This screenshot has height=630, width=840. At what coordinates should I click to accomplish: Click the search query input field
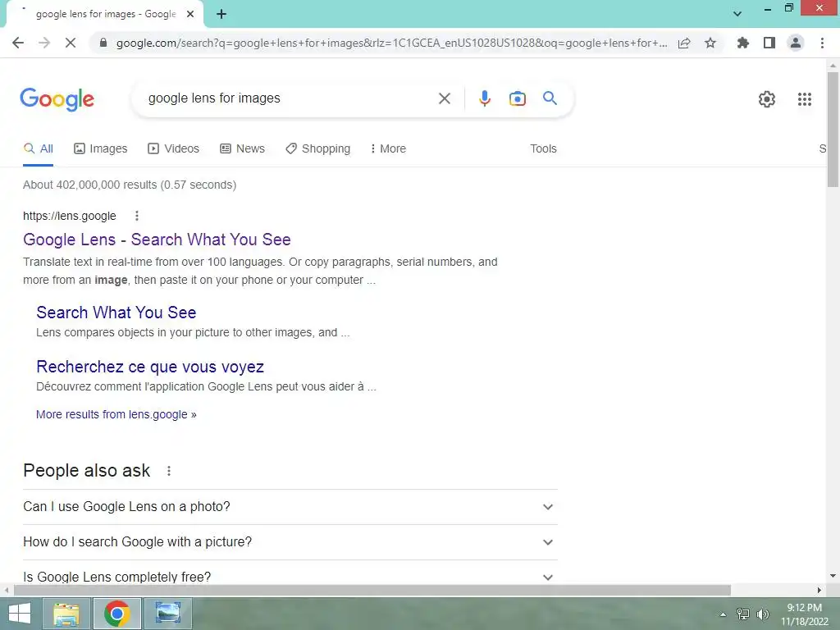click(x=290, y=98)
